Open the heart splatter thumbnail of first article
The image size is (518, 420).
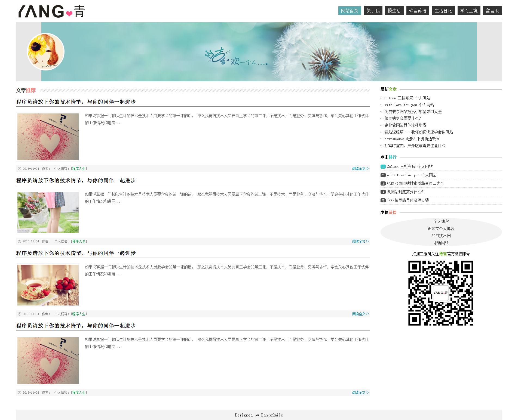pyautogui.click(x=48, y=137)
